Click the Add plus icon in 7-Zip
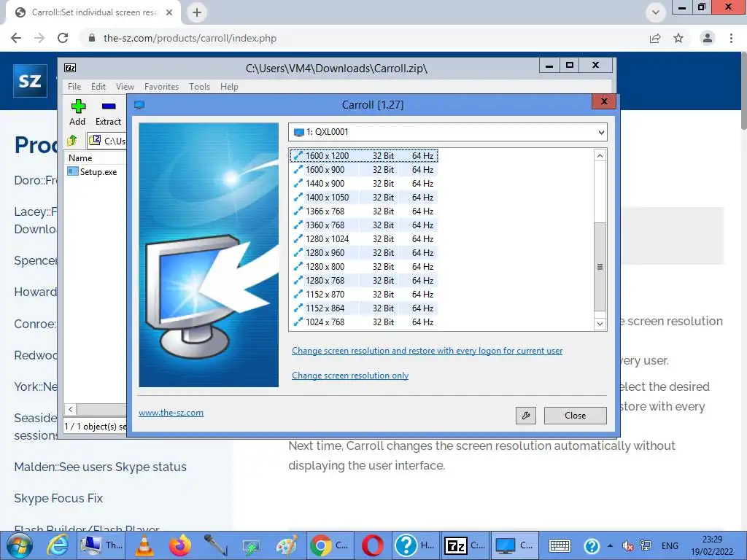Viewport: 747px width, 560px height. click(78, 106)
